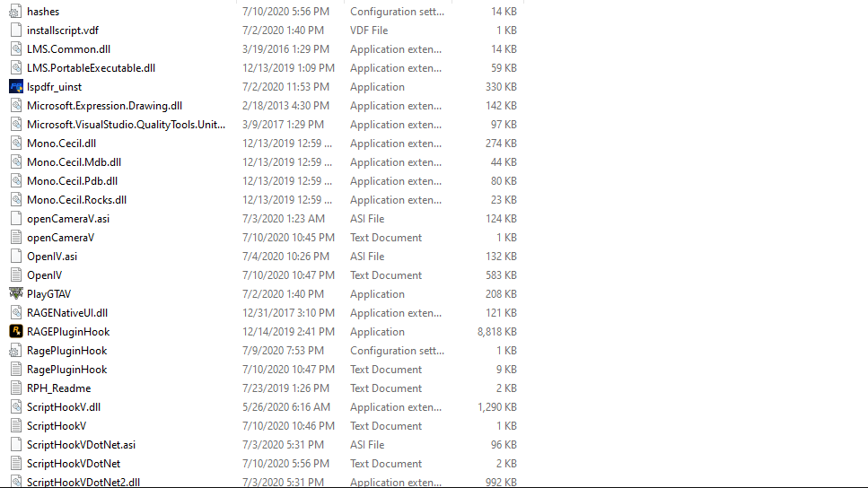868x488 pixels.
Task: Click the openCameraV.asi file icon
Action: coord(15,218)
